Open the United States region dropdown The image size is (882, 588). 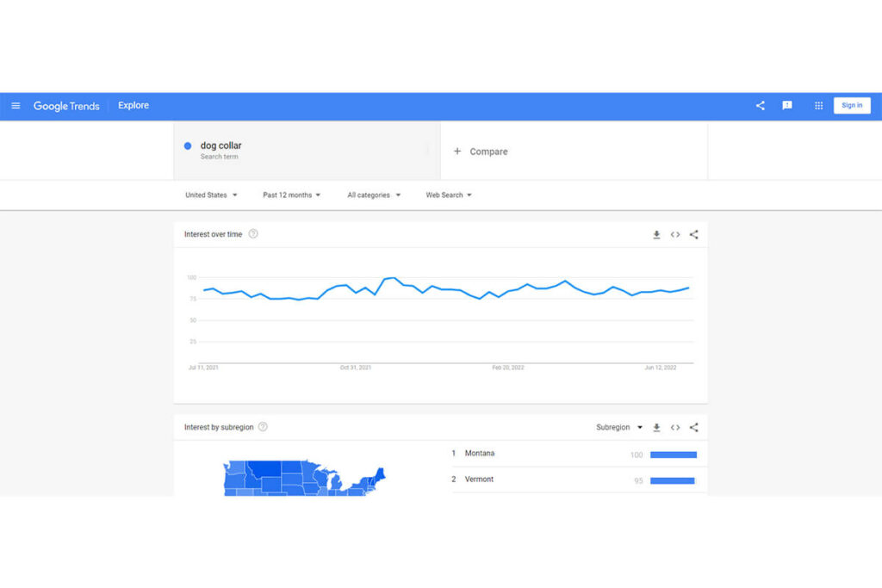click(x=212, y=195)
